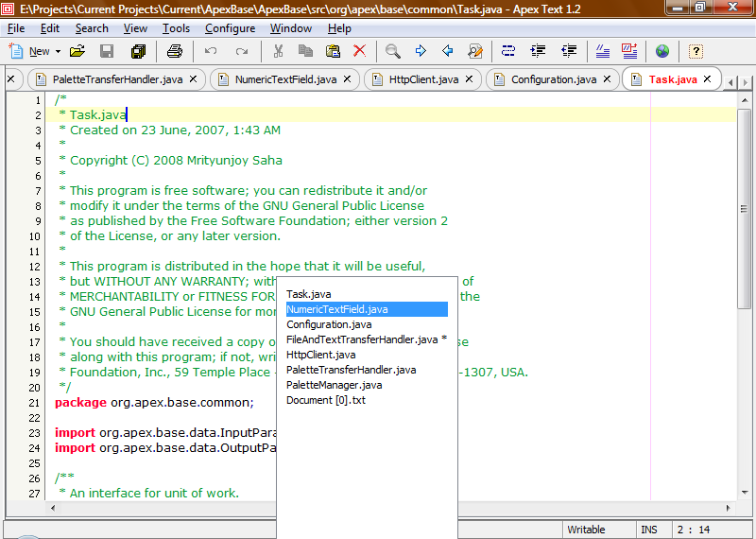
Task: Select NumericTextField.java in popup list
Action: [x=367, y=309]
